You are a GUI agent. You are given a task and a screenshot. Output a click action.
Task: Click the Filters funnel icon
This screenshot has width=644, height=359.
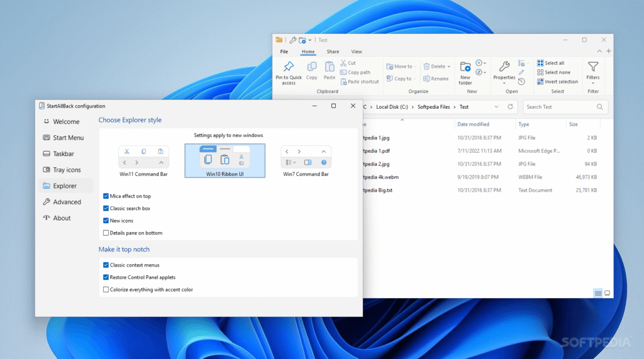(x=592, y=67)
